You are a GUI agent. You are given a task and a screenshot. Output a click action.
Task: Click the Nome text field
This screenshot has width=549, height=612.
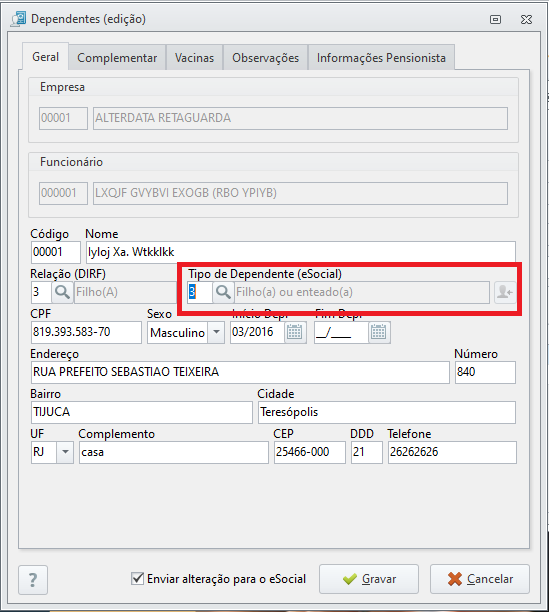tap(300, 252)
